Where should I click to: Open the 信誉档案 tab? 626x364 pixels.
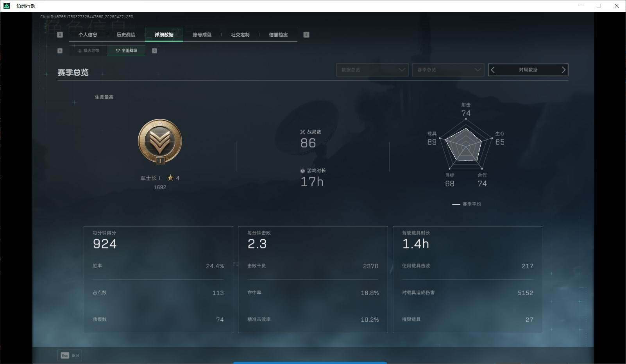coord(278,35)
